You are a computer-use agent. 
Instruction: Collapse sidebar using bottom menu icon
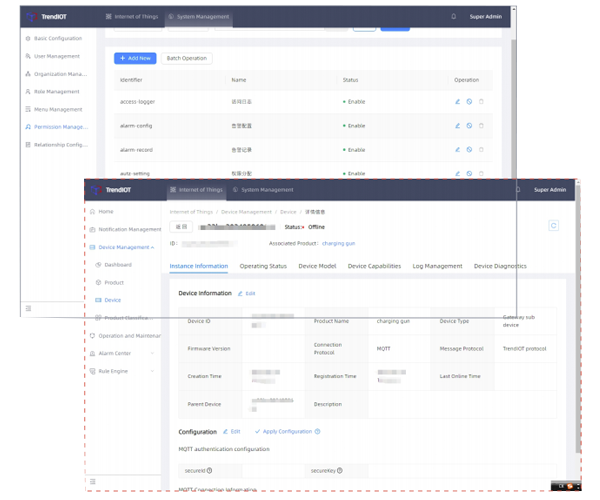coord(93,482)
